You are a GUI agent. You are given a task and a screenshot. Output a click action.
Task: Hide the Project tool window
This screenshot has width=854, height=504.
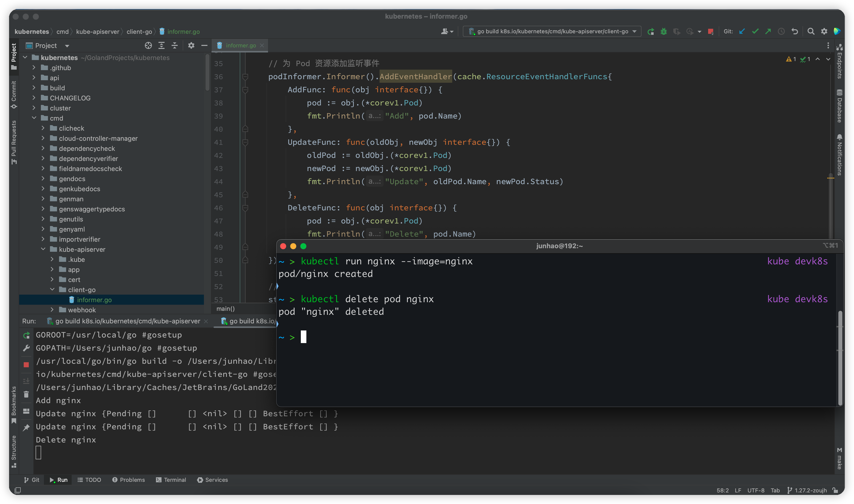tap(204, 45)
